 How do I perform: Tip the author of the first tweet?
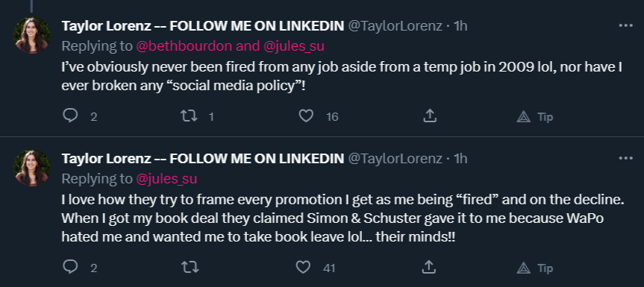tap(535, 117)
